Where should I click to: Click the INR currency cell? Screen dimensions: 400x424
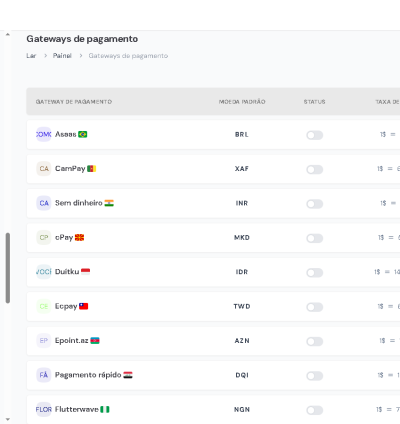click(x=242, y=203)
